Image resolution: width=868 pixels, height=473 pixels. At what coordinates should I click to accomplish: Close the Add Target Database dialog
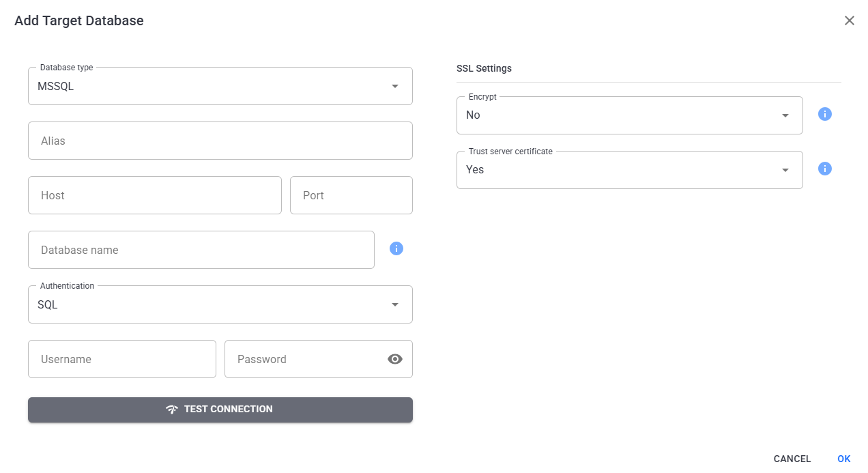point(850,20)
